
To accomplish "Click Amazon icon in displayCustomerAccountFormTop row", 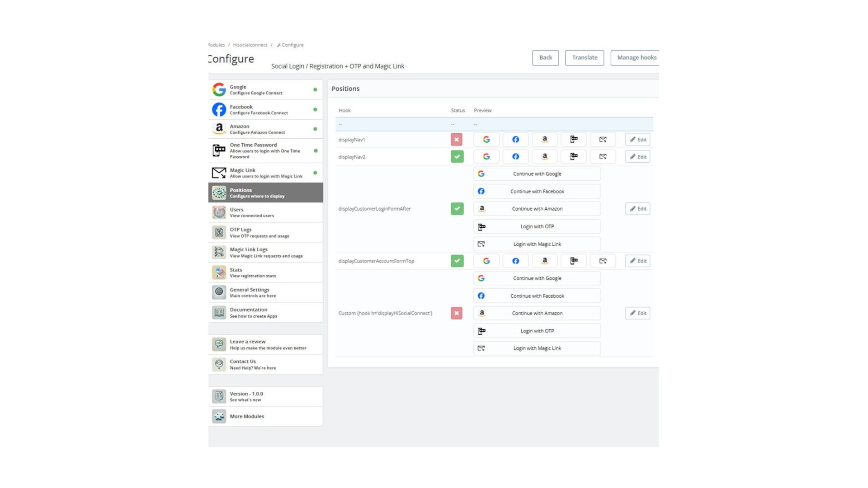I will point(544,261).
